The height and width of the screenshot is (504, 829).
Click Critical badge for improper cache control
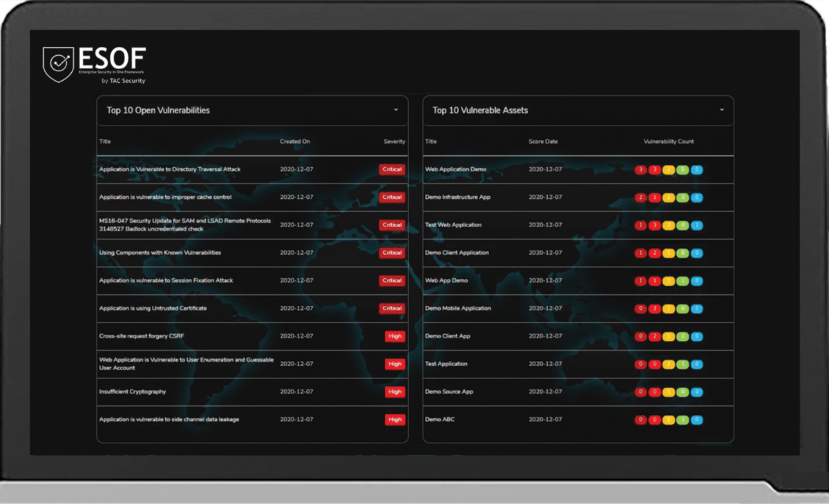pos(392,197)
